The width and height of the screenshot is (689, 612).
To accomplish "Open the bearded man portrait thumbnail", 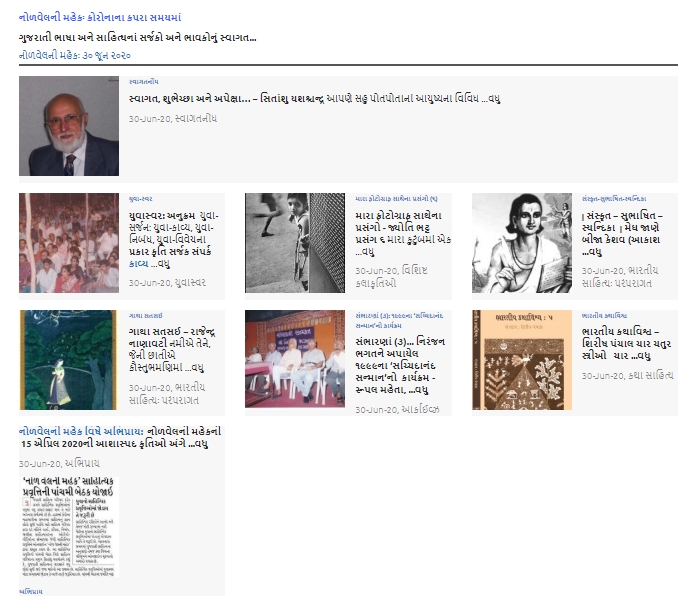I will [x=69, y=126].
